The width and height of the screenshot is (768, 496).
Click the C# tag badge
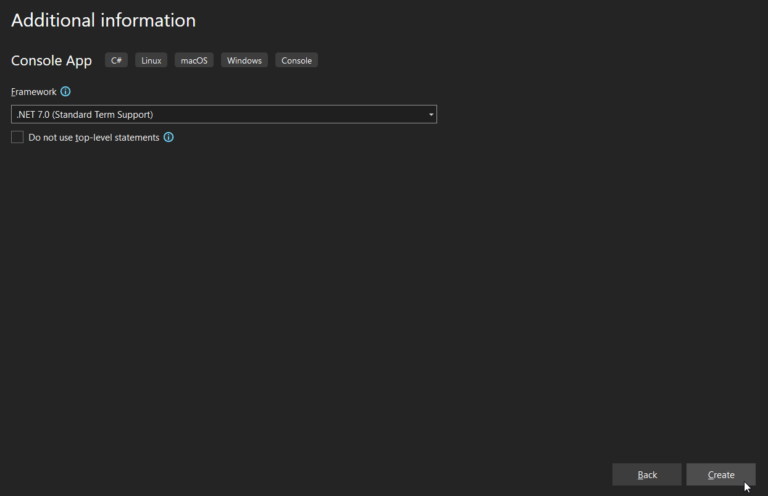(x=116, y=61)
